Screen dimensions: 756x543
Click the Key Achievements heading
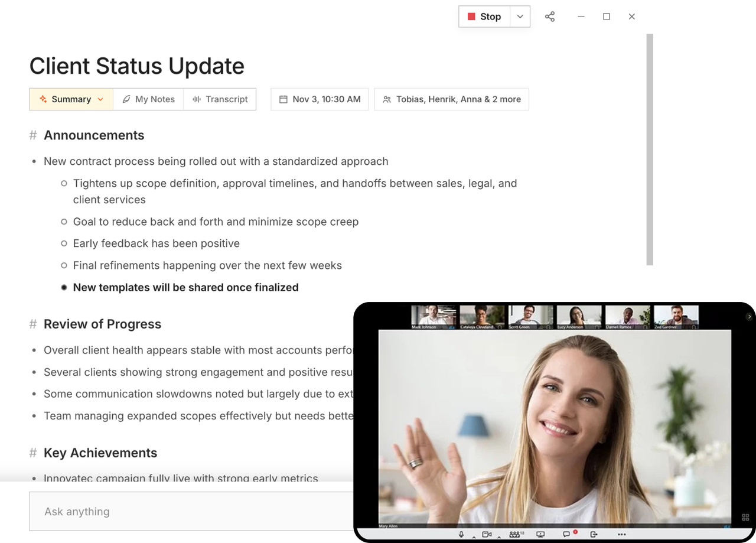pyautogui.click(x=100, y=453)
